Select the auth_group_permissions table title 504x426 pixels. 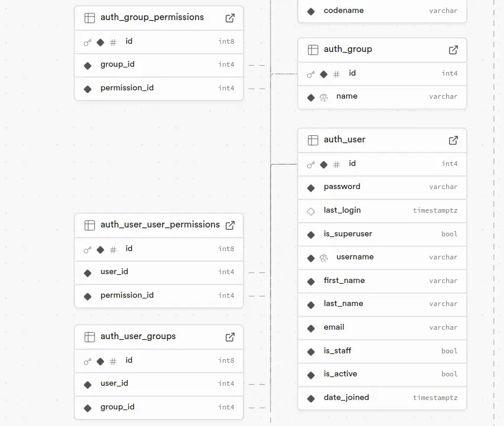click(152, 18)
